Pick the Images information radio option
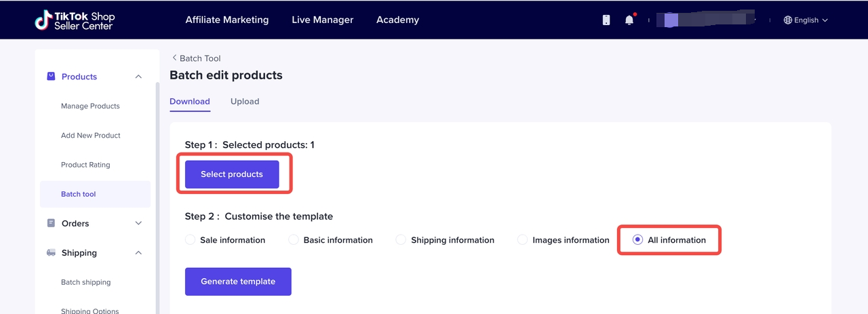This screenshot has width=868, height=314. (522, 240)
